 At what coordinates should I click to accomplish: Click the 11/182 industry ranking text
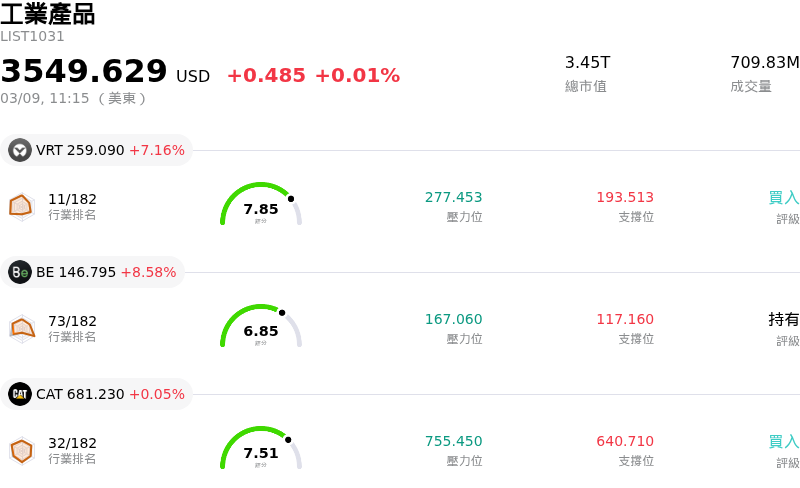coord(72,199)
